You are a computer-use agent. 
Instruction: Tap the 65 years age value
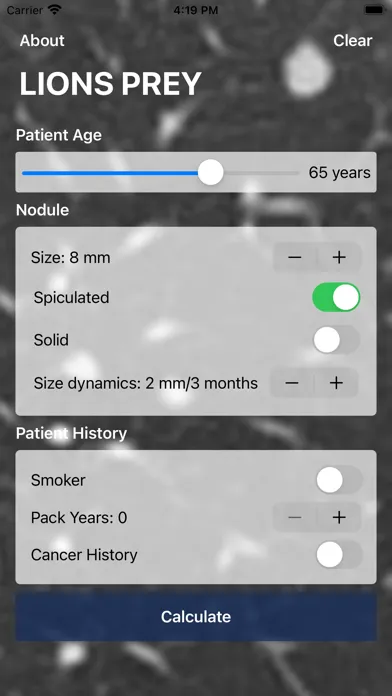(340, 173)
